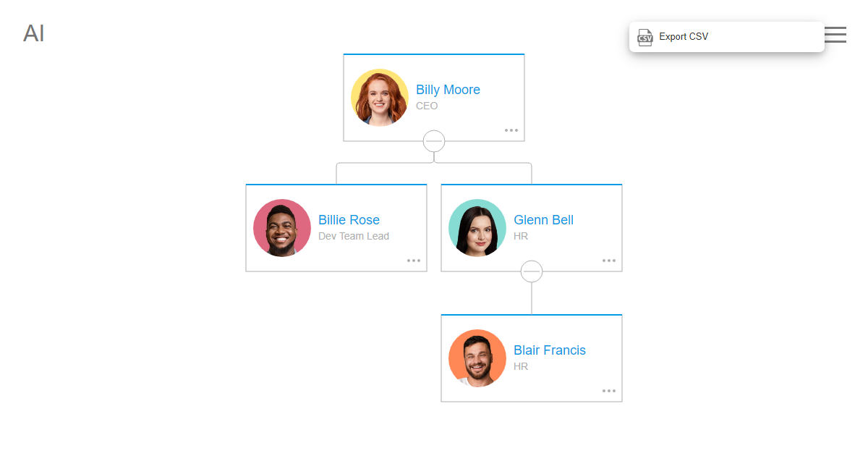Screen dimensions: 868x456
Task: Click the Billy Moore name link
Action: point(448,89)
